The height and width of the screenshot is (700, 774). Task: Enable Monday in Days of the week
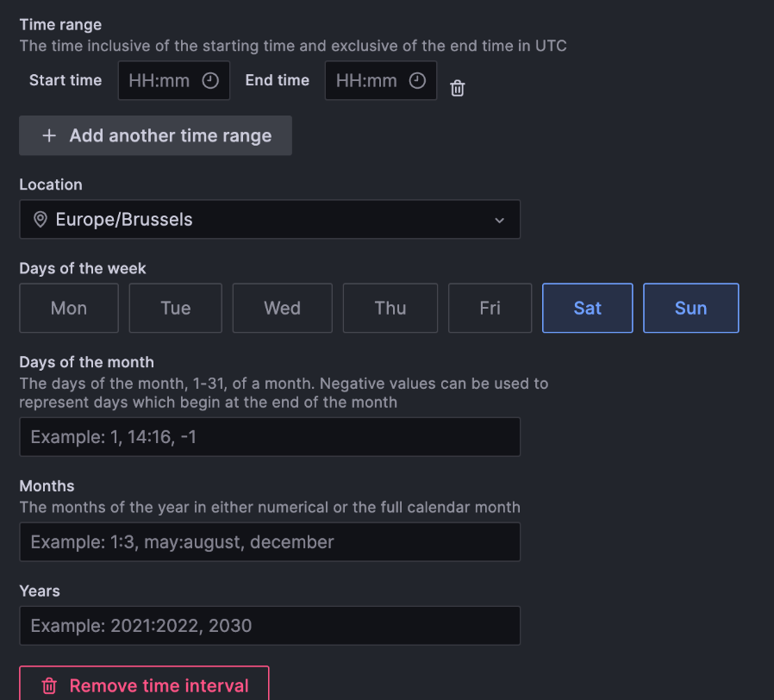(x=68, y=307)
